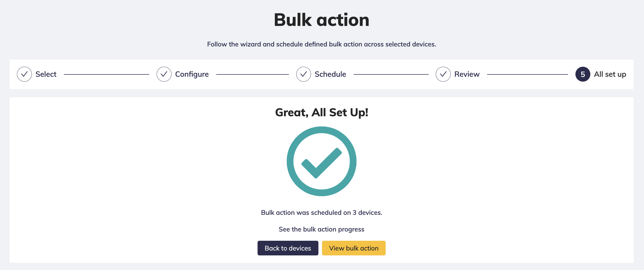644x270 pixels.
Task: Click the Great, All Set Up! heading
Action: click(x=321, y=112)
